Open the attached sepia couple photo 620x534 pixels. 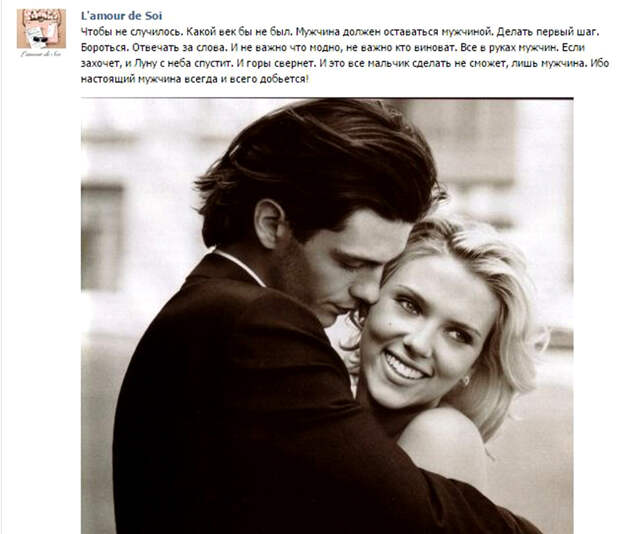click(x=327, y=316)
